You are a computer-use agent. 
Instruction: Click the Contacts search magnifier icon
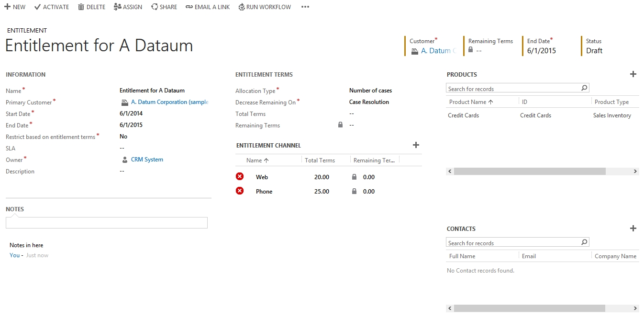click(584, 243)
